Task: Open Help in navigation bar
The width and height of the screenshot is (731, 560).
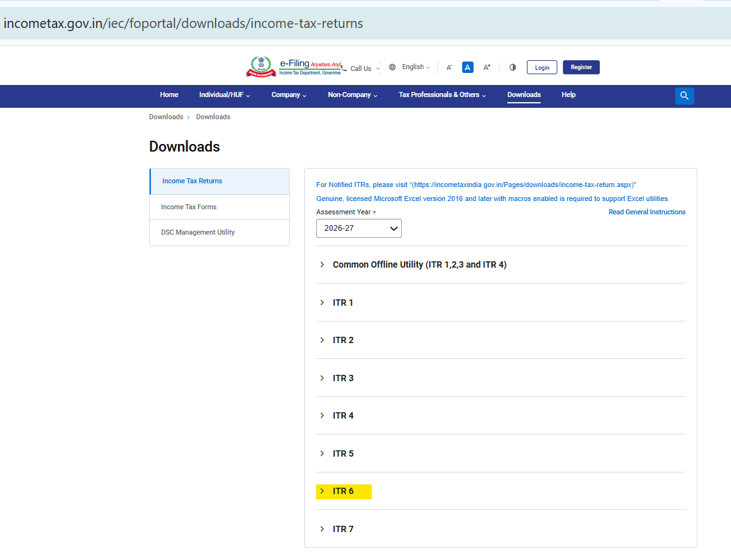Action: tap(568, 94)
